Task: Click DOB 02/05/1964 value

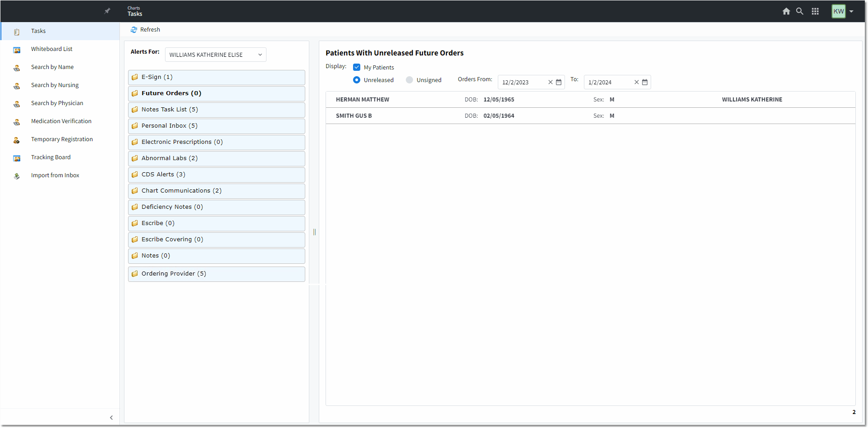Action: [499, 116]
